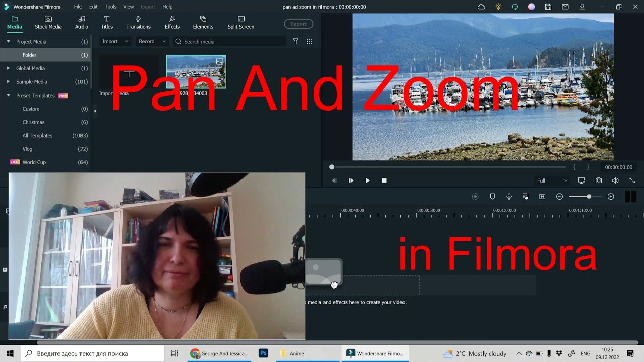
Task: Open the View menu
Action: (129, 7)
